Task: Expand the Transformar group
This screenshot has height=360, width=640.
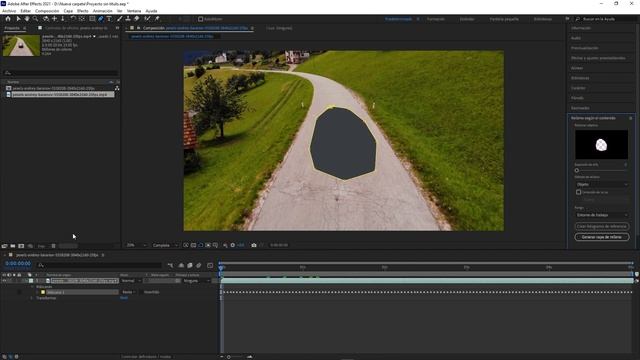Action: (x=32, y=298)
